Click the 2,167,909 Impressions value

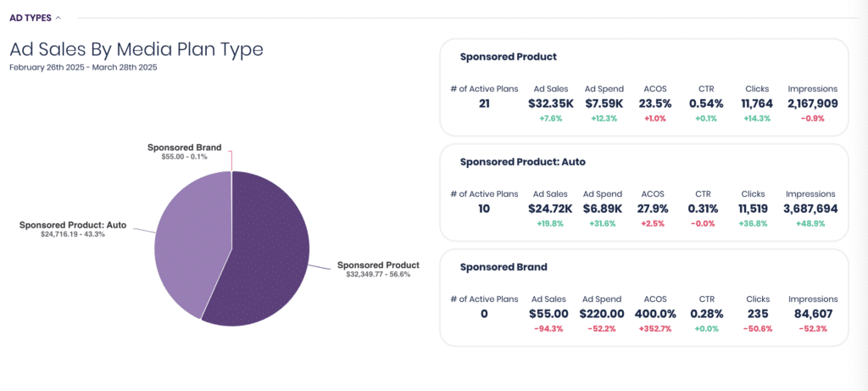[813, 103]
